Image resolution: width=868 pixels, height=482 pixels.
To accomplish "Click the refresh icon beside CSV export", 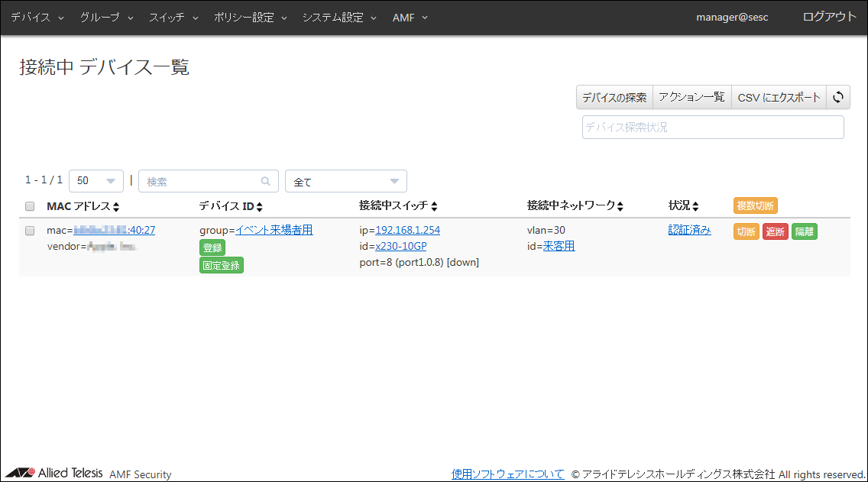I will pos(838,97).
